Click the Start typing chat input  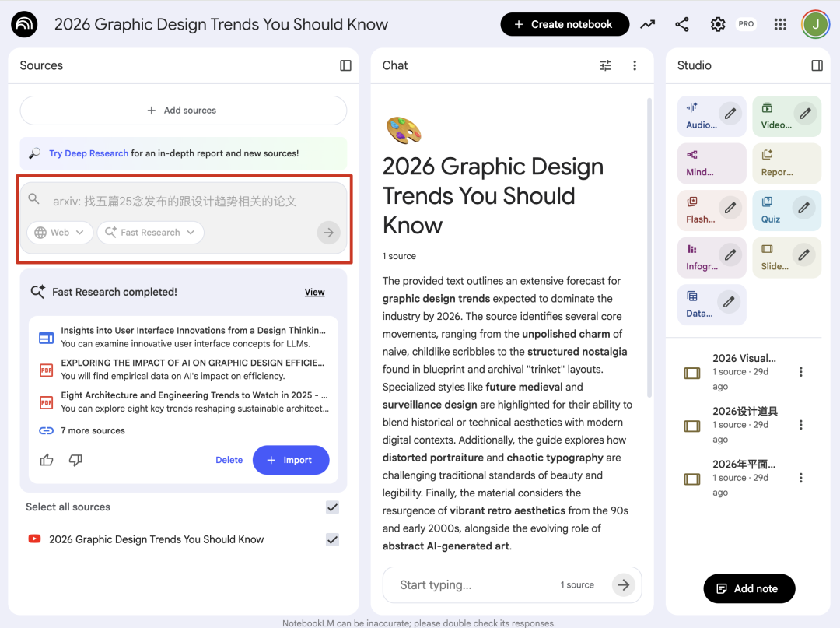[474, 585]
